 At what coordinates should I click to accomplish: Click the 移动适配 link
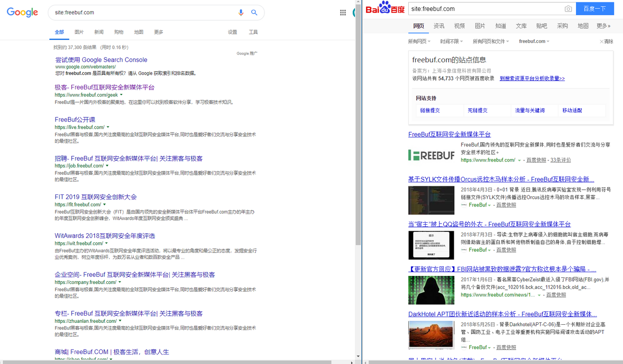tap(572, 110)
